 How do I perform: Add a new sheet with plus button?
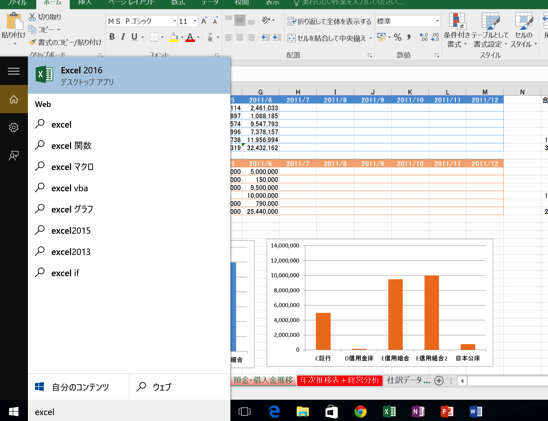tap(439, 380)
